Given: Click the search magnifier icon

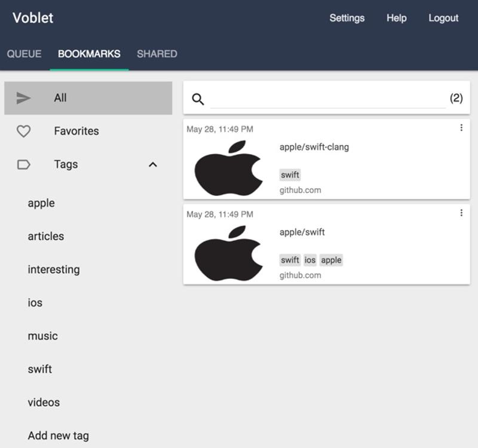Looking at the screenshot, I should click(198, 99).
